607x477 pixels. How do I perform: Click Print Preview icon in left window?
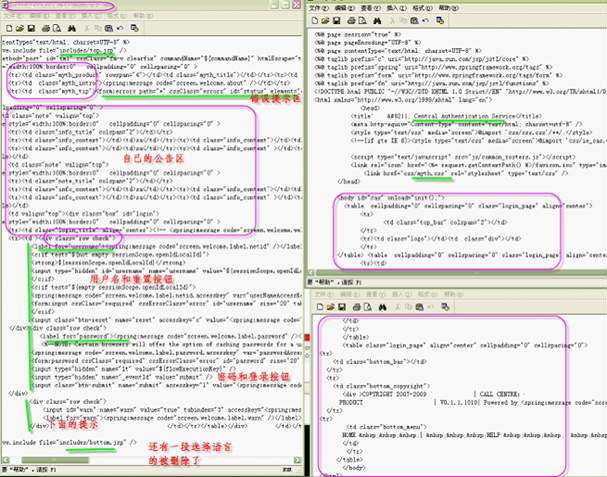(x=57, y=28)
